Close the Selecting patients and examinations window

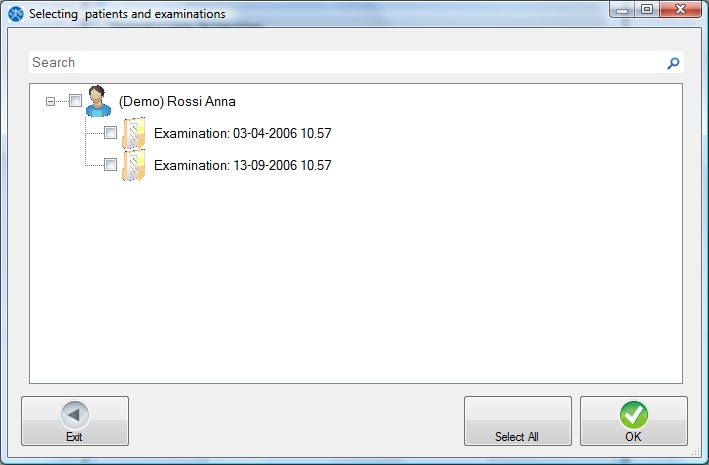pyautogui.click(x=681, y=9)
